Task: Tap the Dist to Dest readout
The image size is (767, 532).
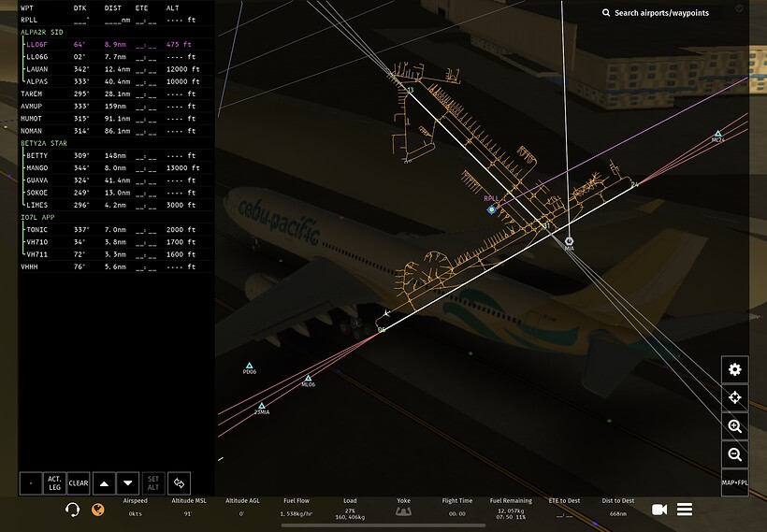Action: tap(617, 508)
